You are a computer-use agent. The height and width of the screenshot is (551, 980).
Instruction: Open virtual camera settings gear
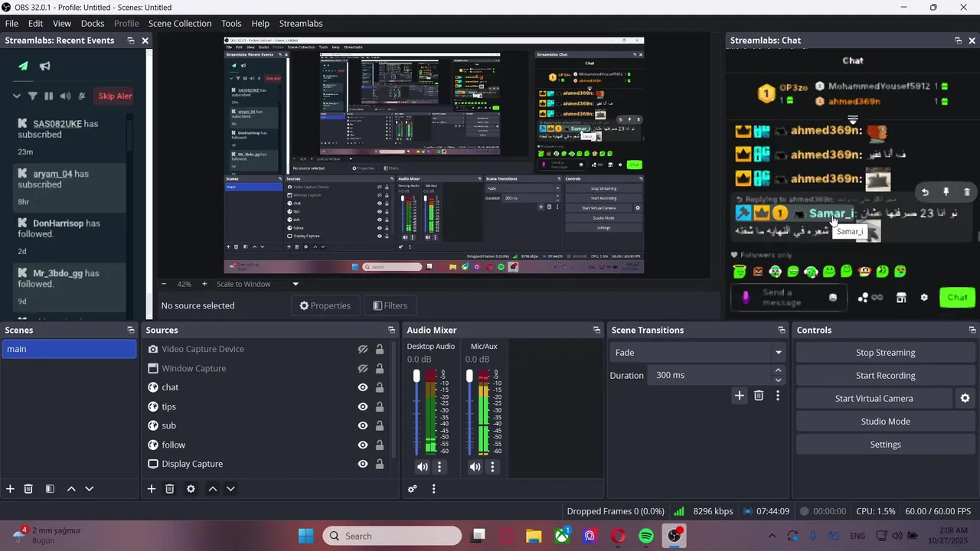click(965, 398)
